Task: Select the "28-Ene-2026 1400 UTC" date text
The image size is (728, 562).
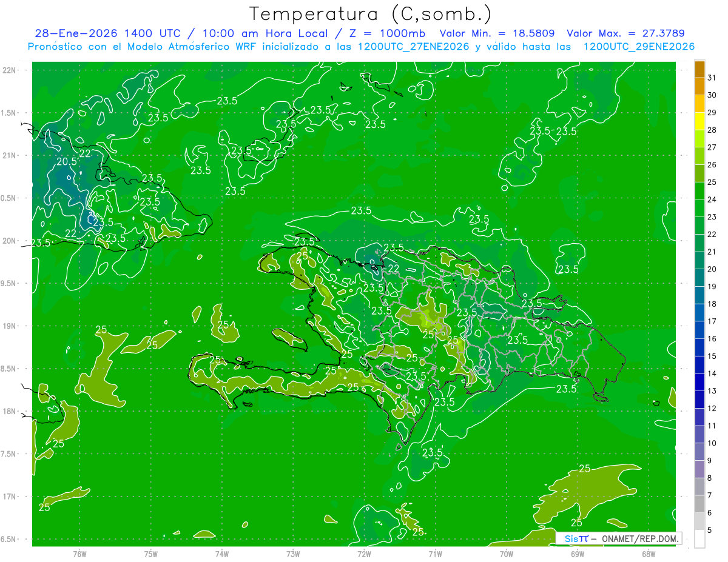Action: coord(107,33)
